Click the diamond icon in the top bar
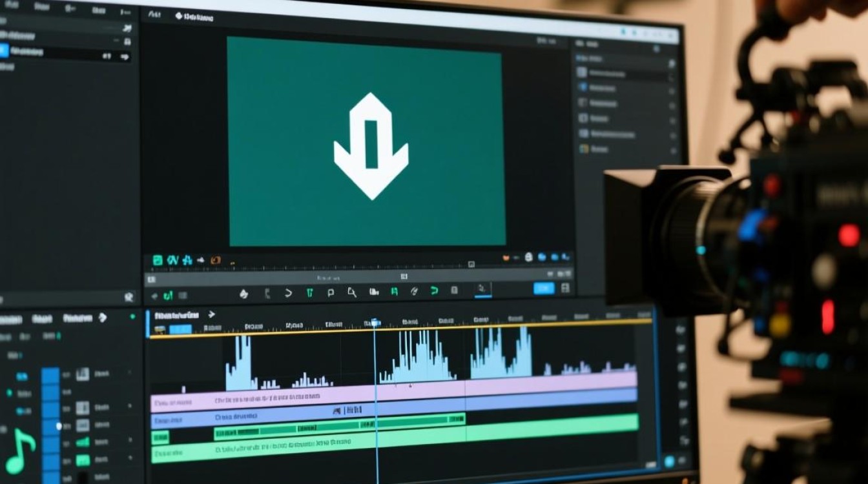The image size is (868, 484). (x=179, y=15)
